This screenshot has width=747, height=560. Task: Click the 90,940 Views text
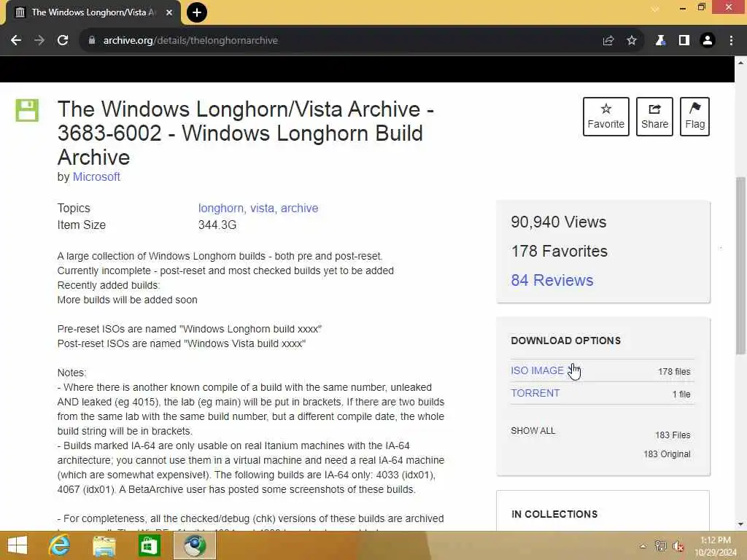click(x=558, y=222)
